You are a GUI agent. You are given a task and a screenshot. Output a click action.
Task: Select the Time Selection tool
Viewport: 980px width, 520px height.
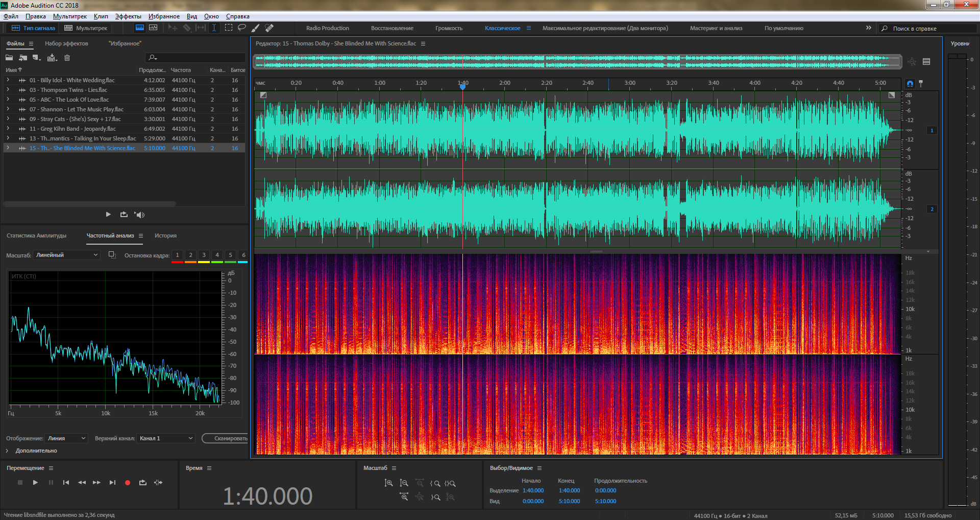coord(214,28)
